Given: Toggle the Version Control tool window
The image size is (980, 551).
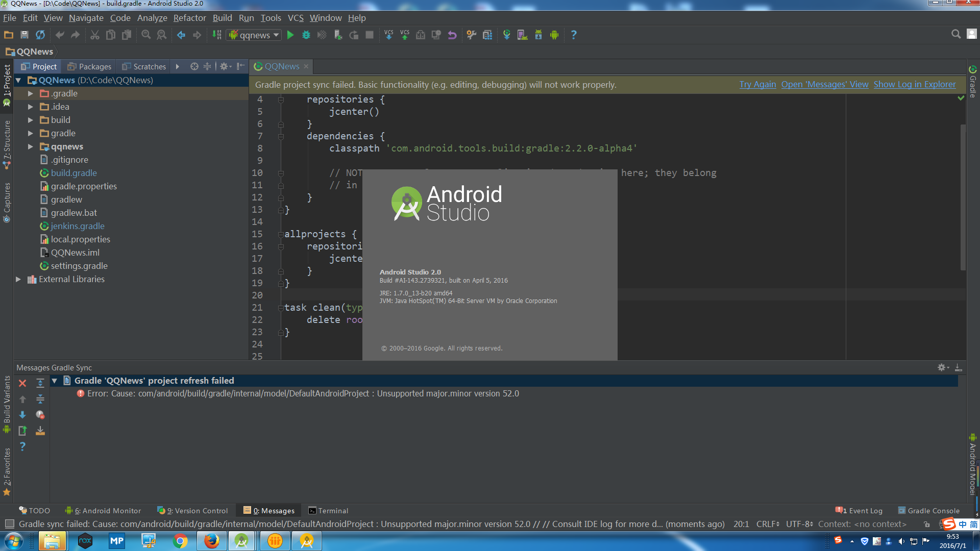Looking at the screenshot, I should (x=192, y=511).
